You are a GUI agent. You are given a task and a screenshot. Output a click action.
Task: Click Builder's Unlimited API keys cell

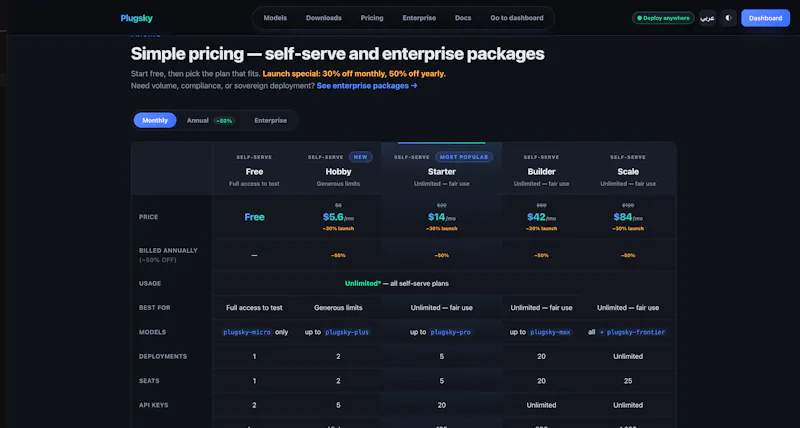coord(541,405)
